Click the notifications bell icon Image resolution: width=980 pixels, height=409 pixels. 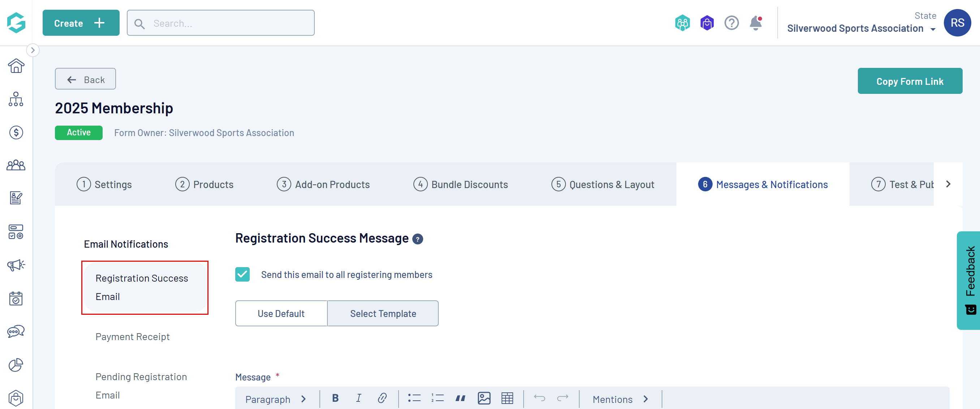(x=755, y=23)
